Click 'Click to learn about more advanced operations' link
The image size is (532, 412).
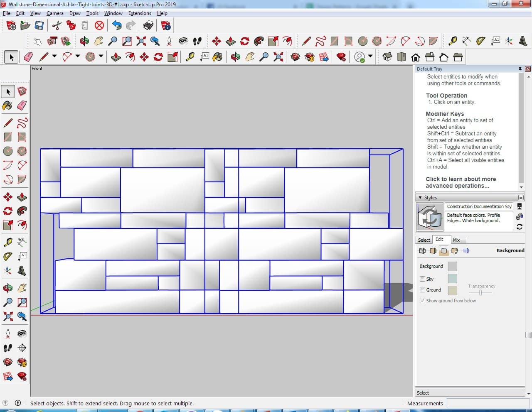[461, 182]
